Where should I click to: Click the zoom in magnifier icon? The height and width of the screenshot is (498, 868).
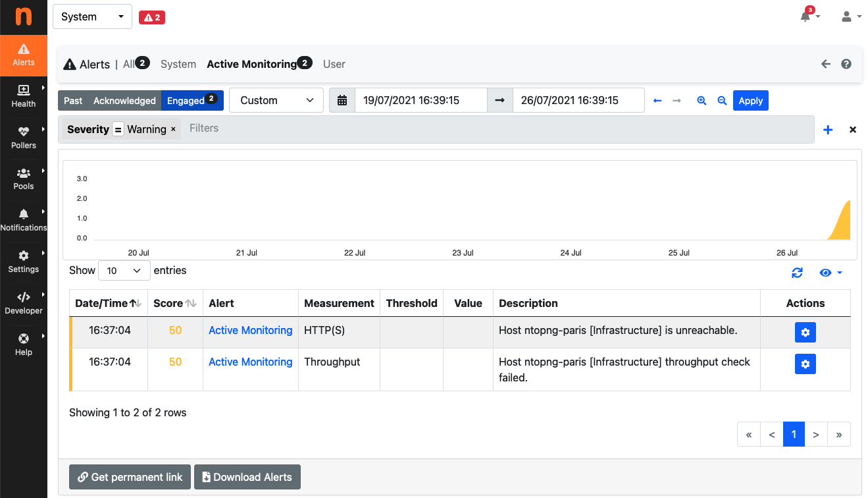pos(702,101)
